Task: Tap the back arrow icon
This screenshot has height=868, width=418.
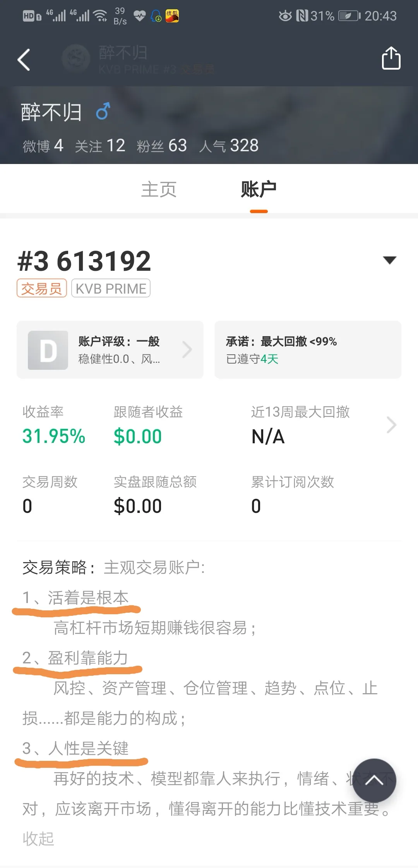Action: pos(24,60)
